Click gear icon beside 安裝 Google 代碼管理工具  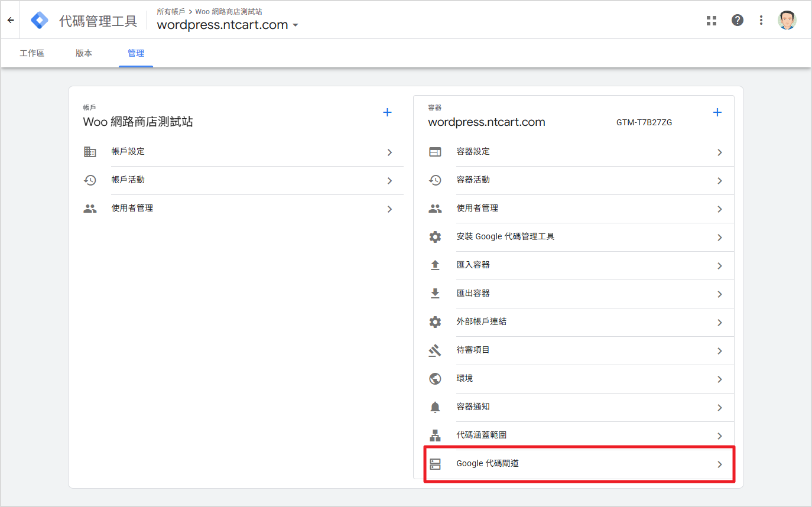coord(435,237)
